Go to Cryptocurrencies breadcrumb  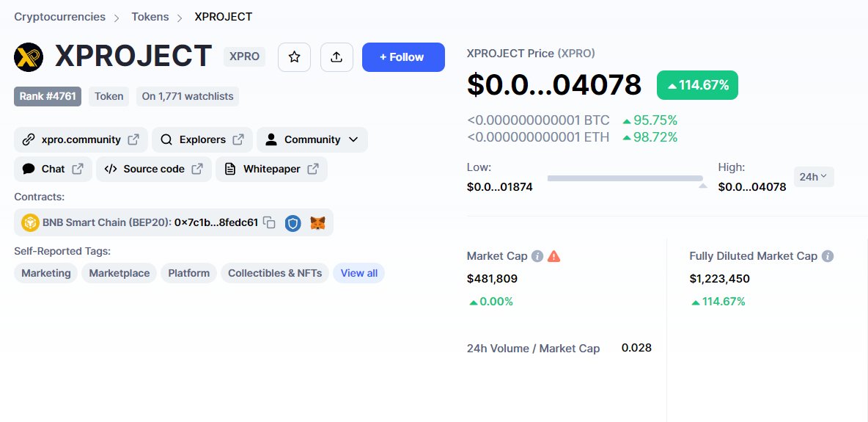pos(60,17)
